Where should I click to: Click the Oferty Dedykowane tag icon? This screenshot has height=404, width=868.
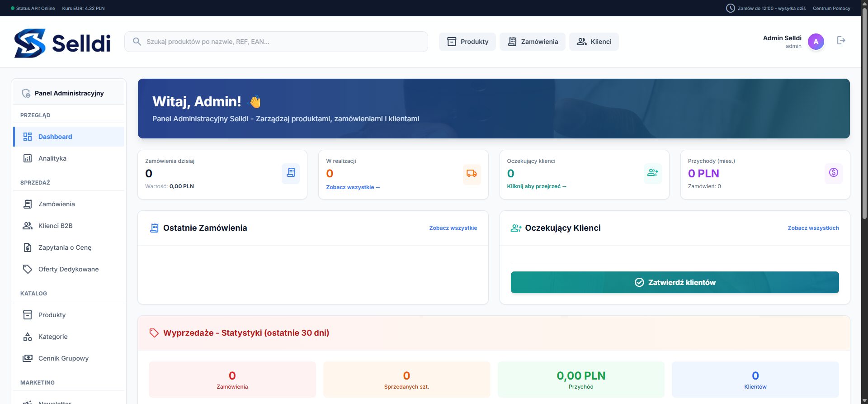tap(28, 269)
